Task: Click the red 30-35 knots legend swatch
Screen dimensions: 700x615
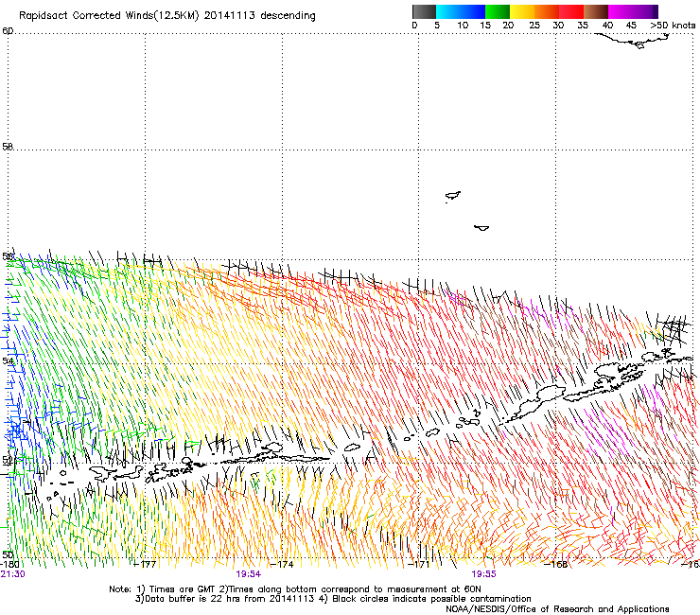Action: [571, 11]
